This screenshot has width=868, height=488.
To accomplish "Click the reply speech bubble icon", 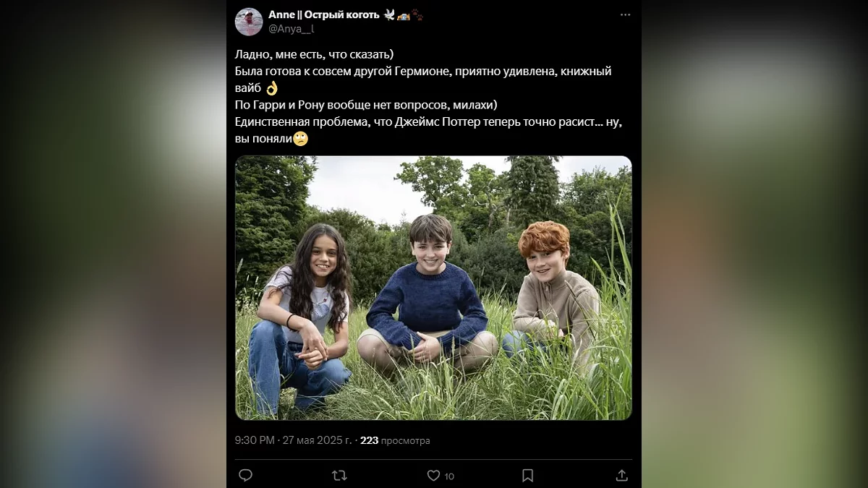I will coord(245,475).
